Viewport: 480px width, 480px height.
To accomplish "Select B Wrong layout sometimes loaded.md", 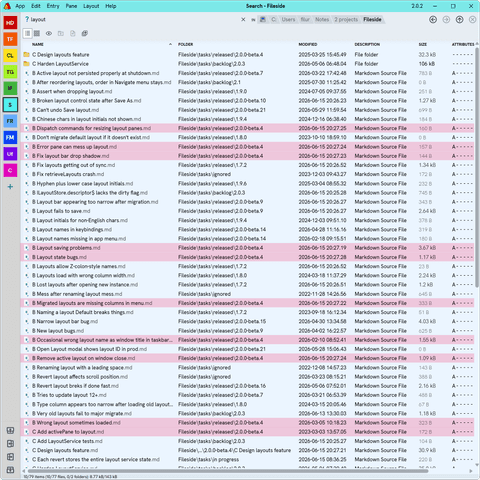I will [x=248, y=423].
